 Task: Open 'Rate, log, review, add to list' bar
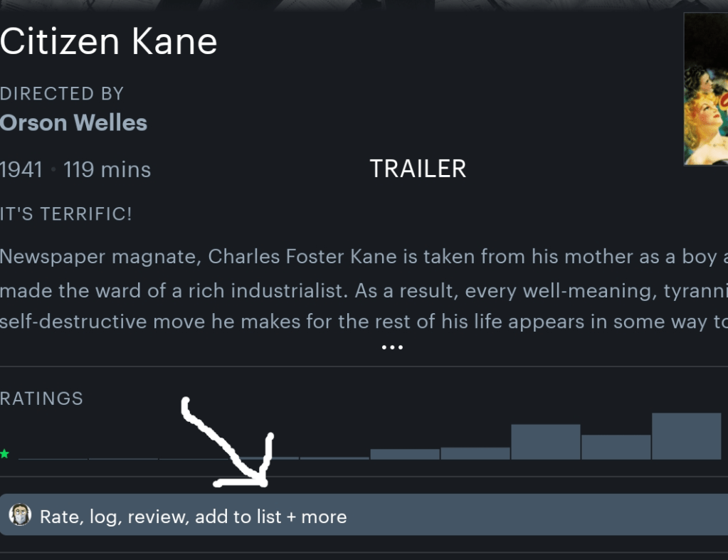[x=364, y=515]
